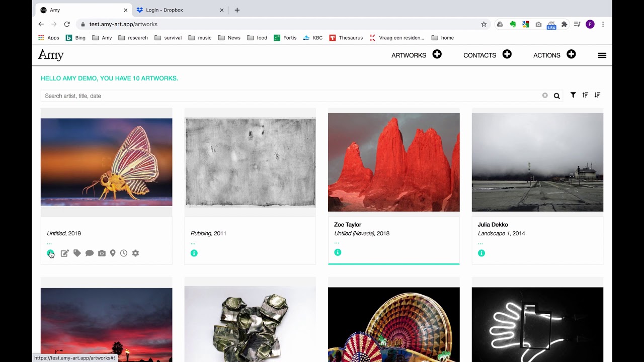
Task: Click the purple profile avatar in Chrome
Action: pyautogui.click(x=590, y=24)
